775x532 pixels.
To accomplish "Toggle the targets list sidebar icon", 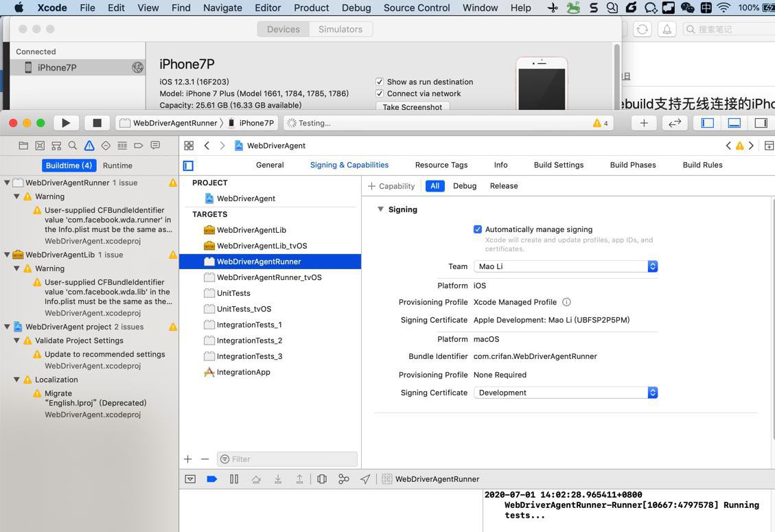I will (188, 165).
